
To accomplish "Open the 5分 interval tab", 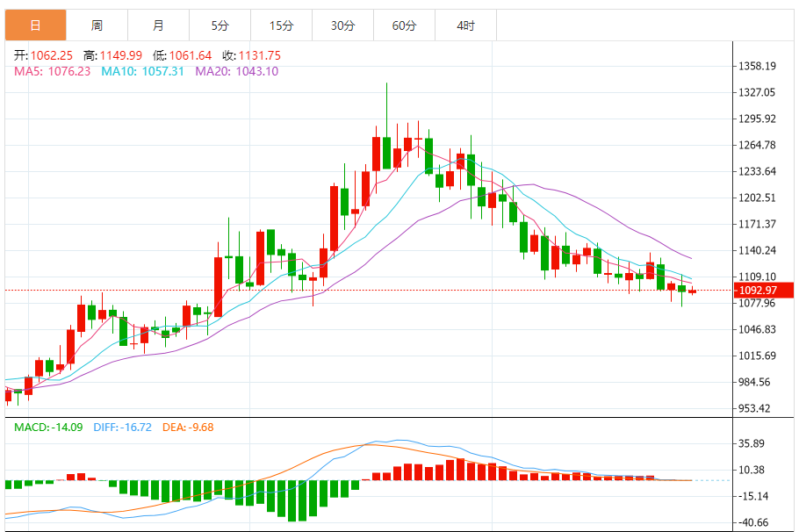I will tap(220, 25).
